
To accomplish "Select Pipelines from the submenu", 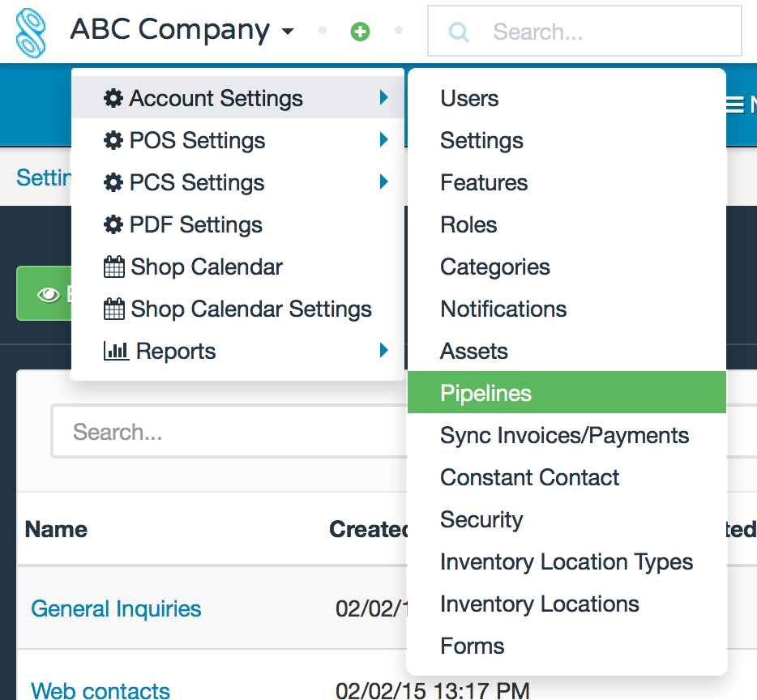I will pos(485,392).
